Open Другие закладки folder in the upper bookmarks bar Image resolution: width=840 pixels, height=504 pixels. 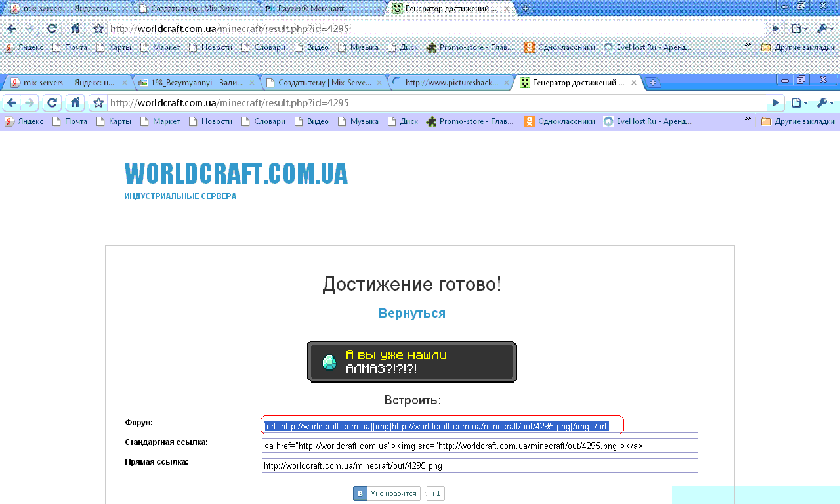797,47
